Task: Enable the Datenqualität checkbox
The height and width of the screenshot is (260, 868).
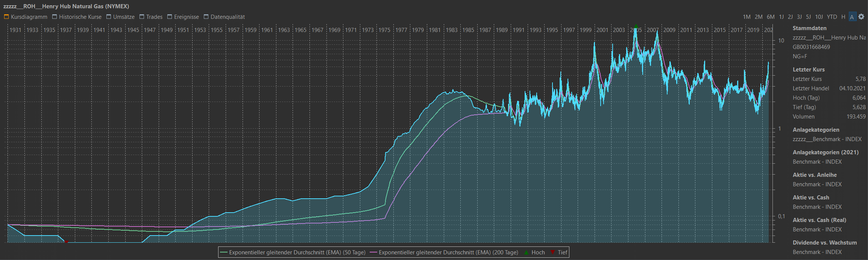Action: [206, 17]
